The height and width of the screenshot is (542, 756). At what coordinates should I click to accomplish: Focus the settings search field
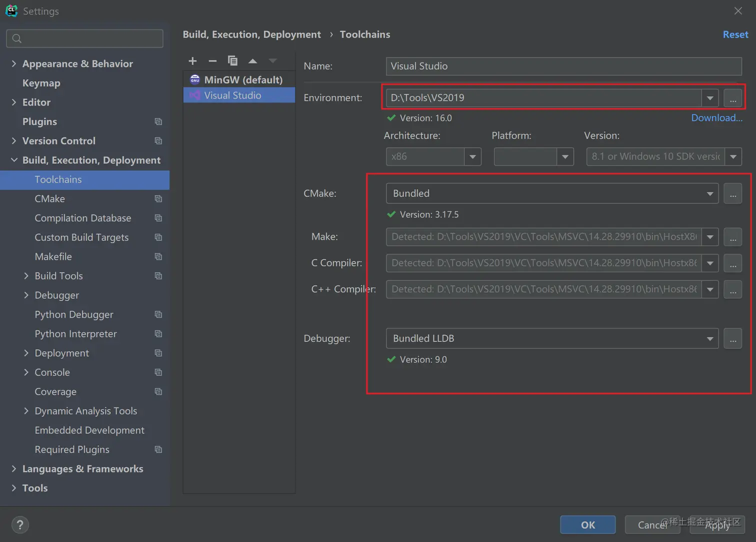[84, 39]
